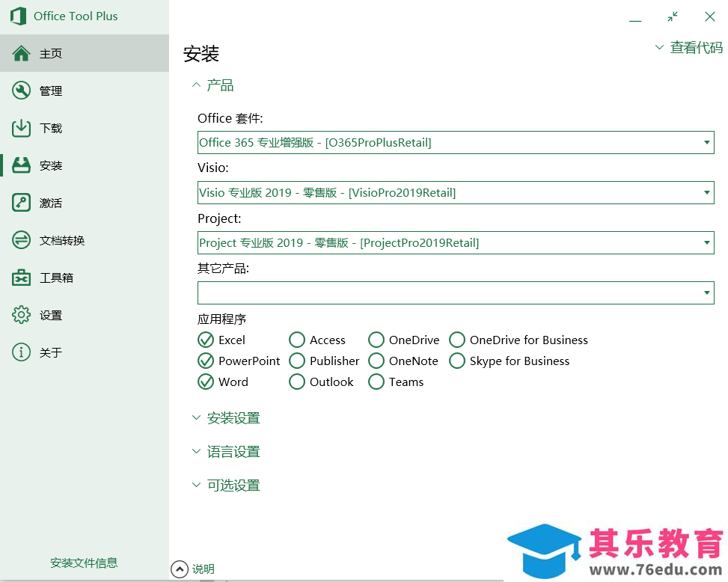The height and width of the screenshot is (582, 728).
Task: Click the key icon beside 激活
Action: (22, 203)
